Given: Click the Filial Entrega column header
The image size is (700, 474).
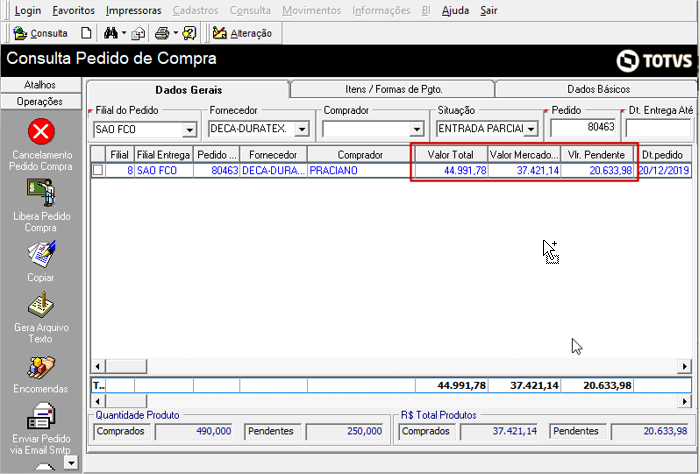Looking at the screenshot, I should [x=163, y=155].
